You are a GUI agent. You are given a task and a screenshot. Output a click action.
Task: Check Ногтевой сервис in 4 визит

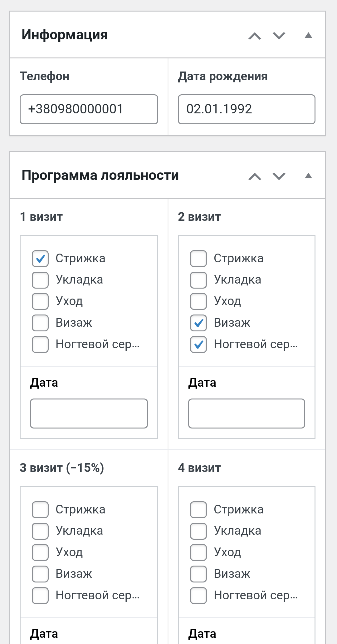(x=198, y=596)
